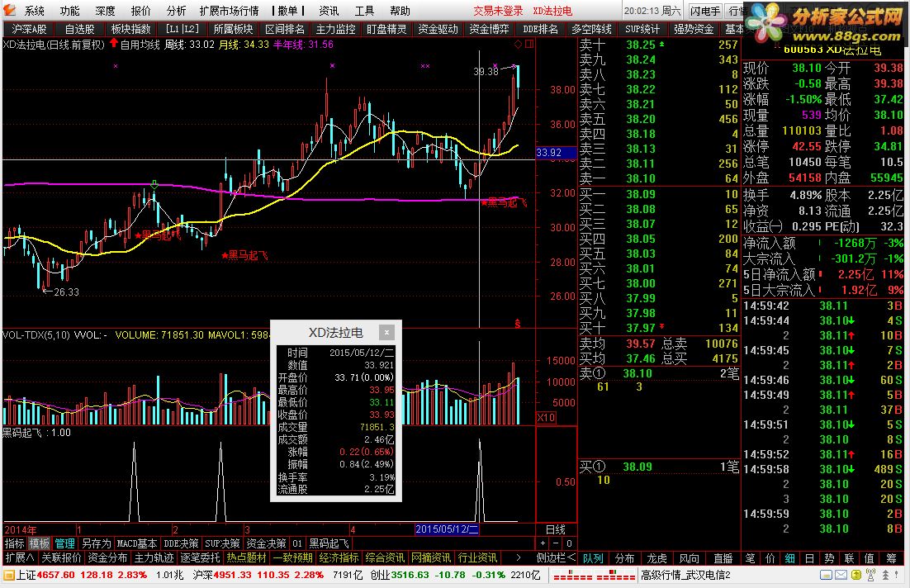
Task: Select the 主力监控 tab
Action: (336, 29)
